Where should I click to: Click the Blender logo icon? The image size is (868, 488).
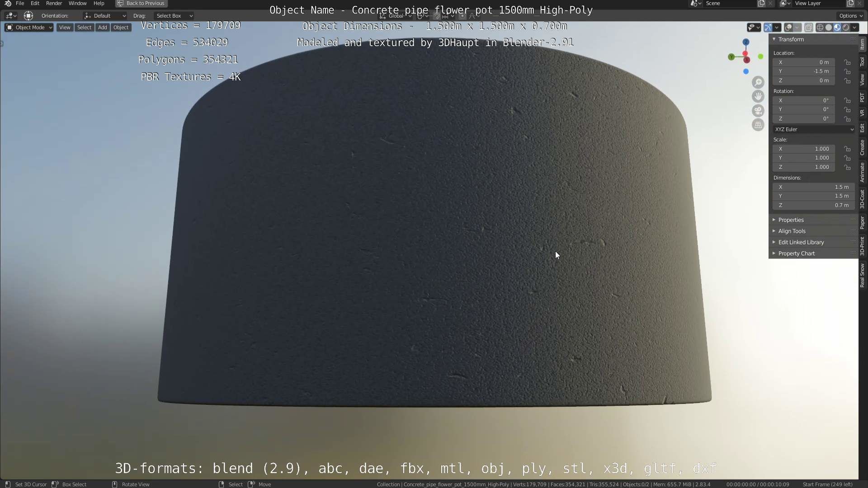click(8, 4)
